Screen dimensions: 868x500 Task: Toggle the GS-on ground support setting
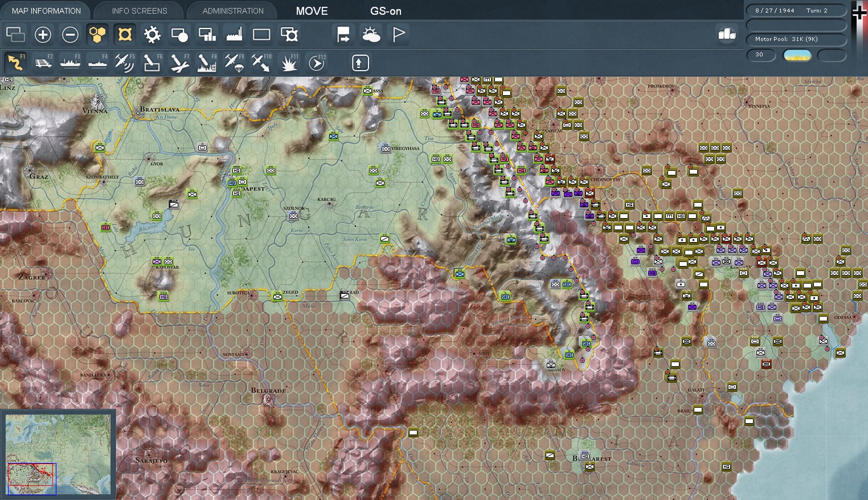click(x=386, y=11)
